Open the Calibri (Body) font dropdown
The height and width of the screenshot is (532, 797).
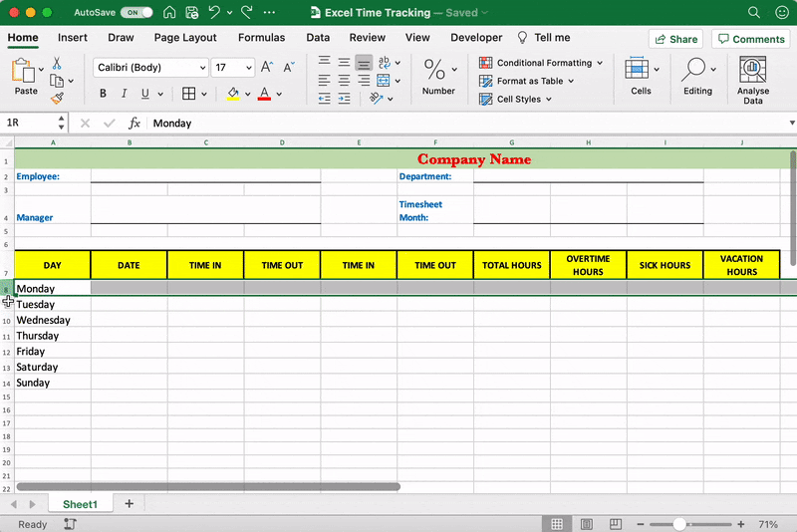[151, 68]
